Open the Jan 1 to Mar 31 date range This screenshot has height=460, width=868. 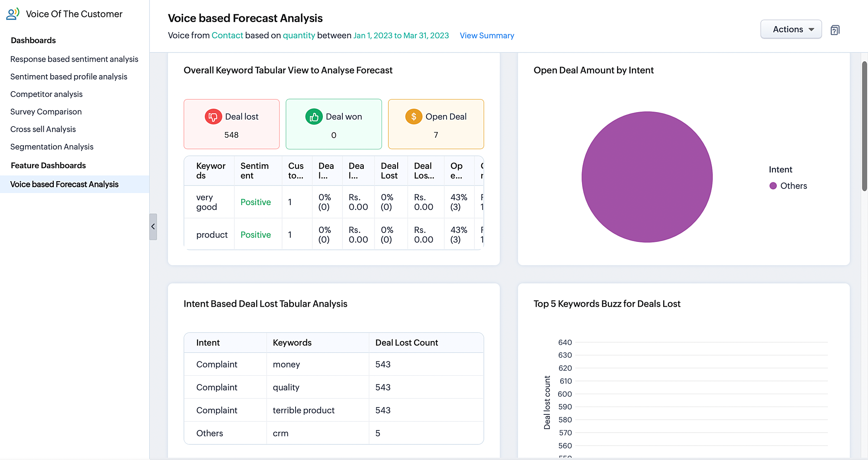(x=401, y=35)
